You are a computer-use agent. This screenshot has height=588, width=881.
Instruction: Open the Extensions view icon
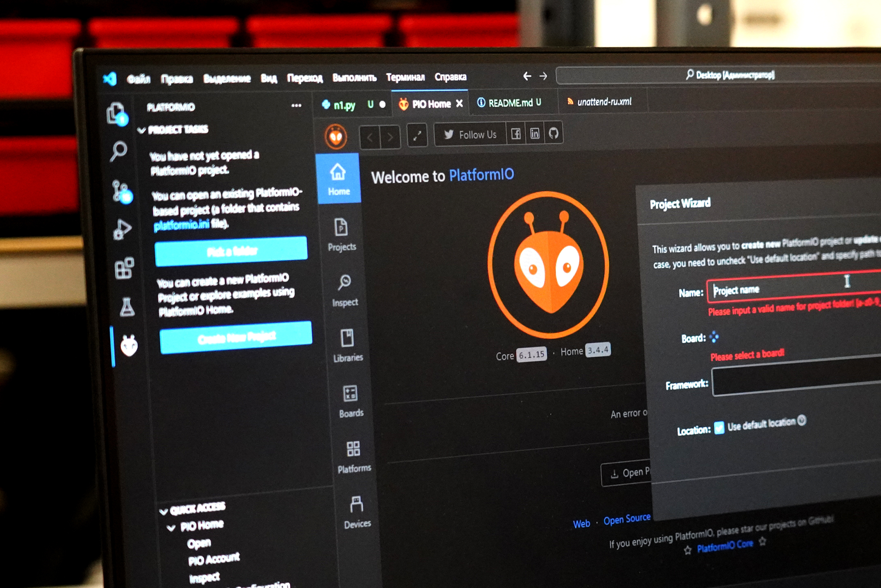[124, 269]
